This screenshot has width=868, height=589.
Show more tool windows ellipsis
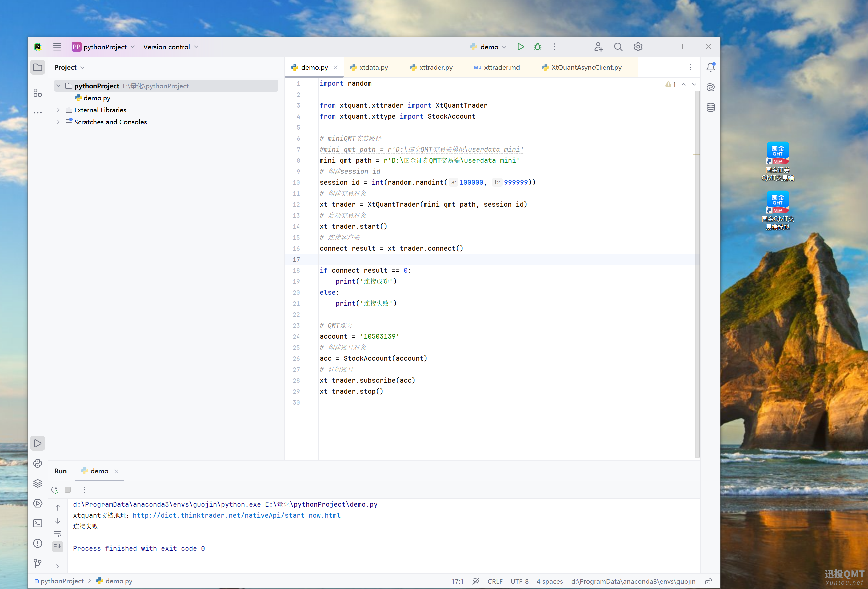point(38,112)
